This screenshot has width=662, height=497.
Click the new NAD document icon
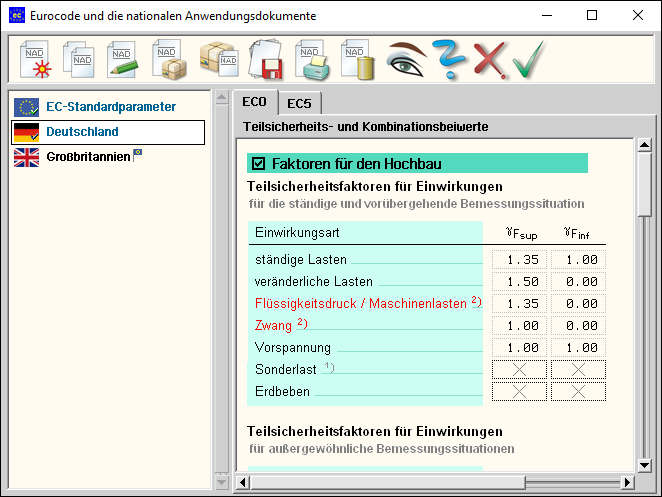click(x=37, y=59)
